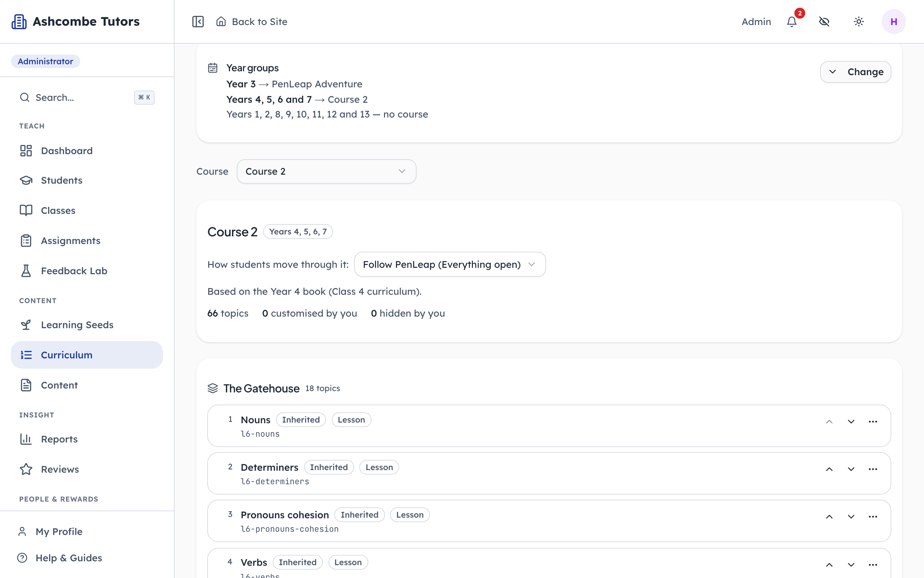Open Learning Seeds in sidebar
924x578 pixels.
tap(87, 325)
